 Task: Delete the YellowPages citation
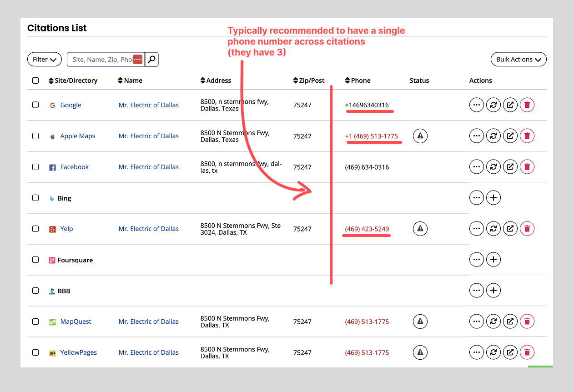(527, 352)
